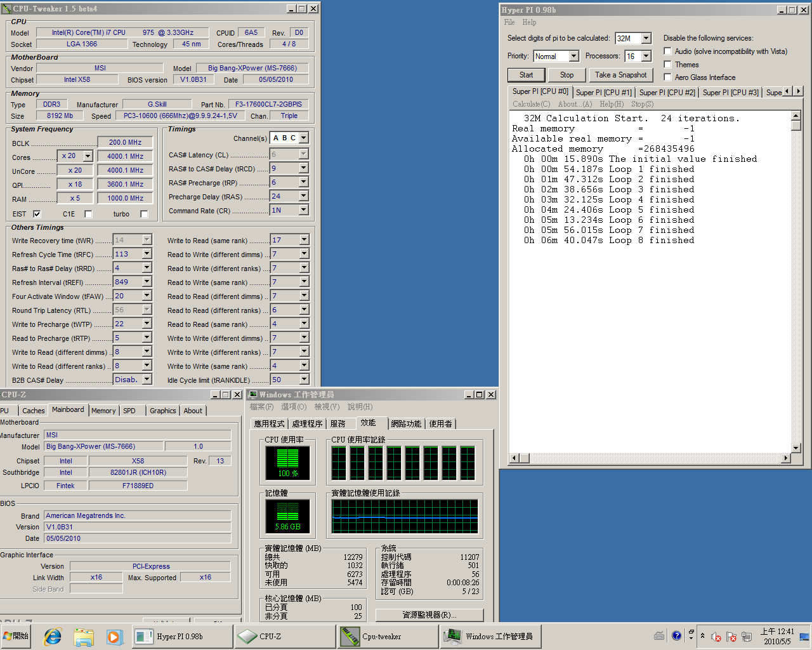Click the Hyper PI vertical scrollbar thumb

[x=796, y=125]
